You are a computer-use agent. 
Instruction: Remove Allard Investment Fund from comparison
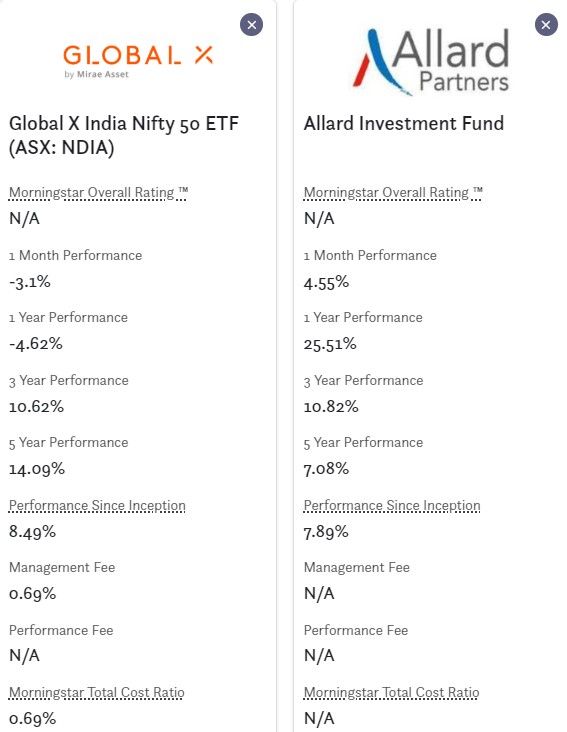coord(546,25)
